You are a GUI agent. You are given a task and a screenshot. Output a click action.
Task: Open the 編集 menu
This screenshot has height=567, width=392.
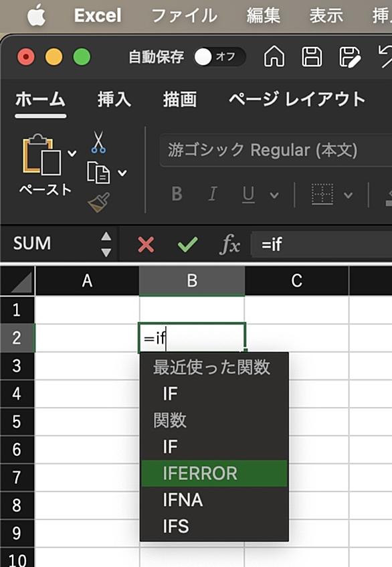pyautogui.click(x=264, y=16)
